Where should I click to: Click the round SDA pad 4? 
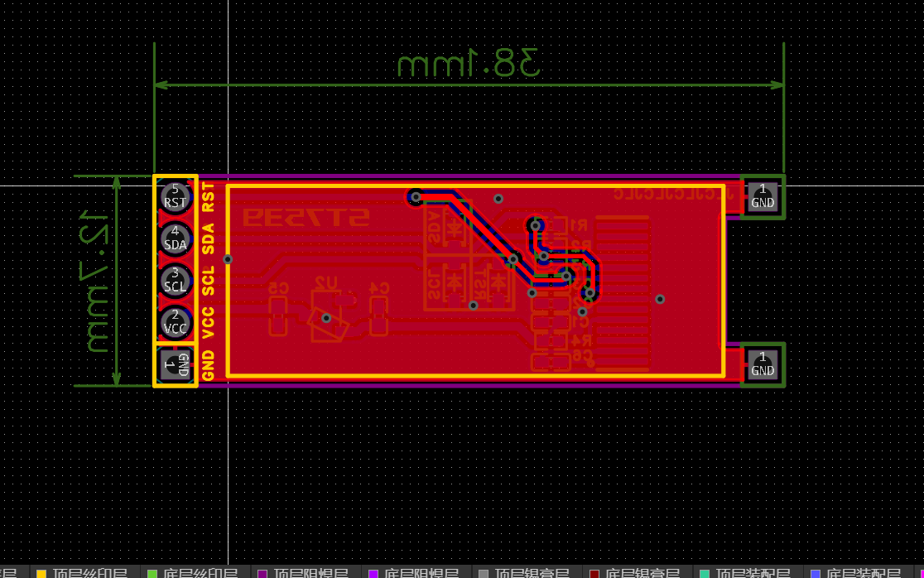tap(175, 238)
